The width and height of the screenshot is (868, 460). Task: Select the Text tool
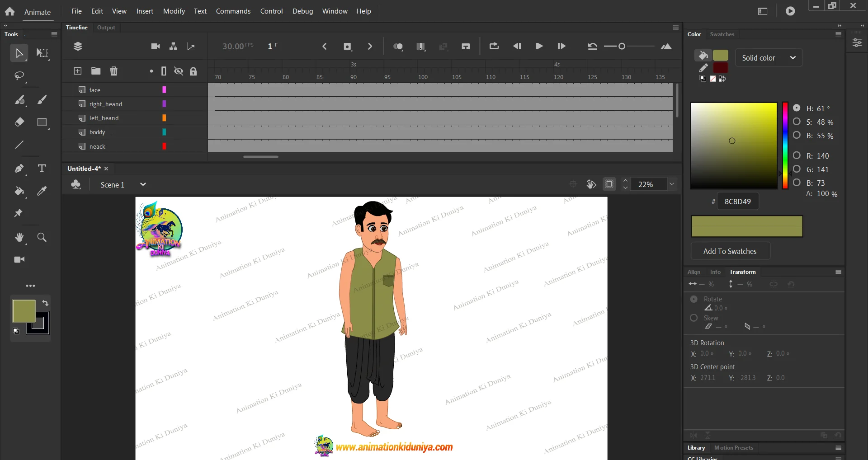42,169
